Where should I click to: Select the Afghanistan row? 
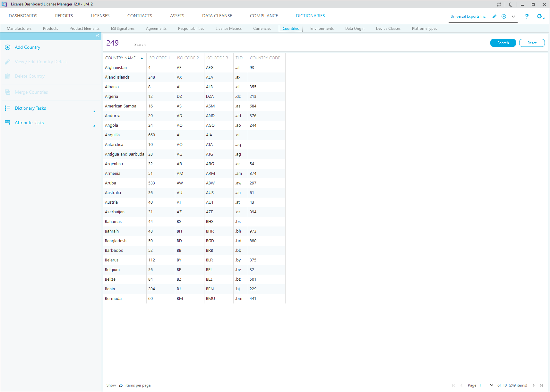194,68
